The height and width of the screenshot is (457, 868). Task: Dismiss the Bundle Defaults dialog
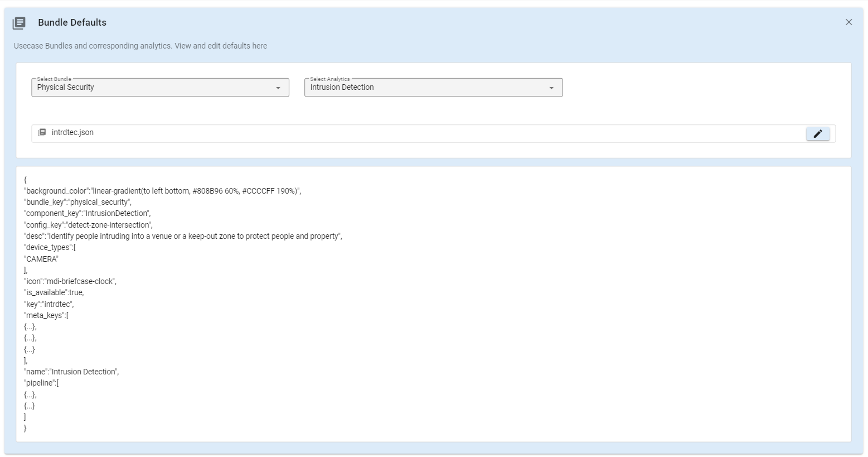848,22
